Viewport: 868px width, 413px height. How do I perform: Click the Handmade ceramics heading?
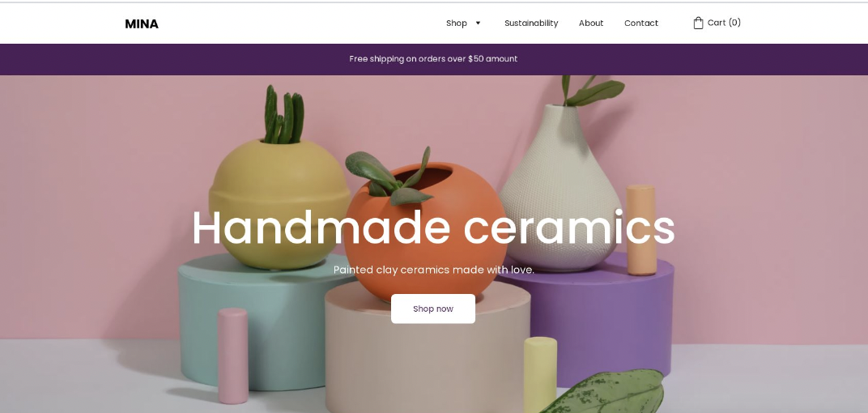tap(433, 228)
